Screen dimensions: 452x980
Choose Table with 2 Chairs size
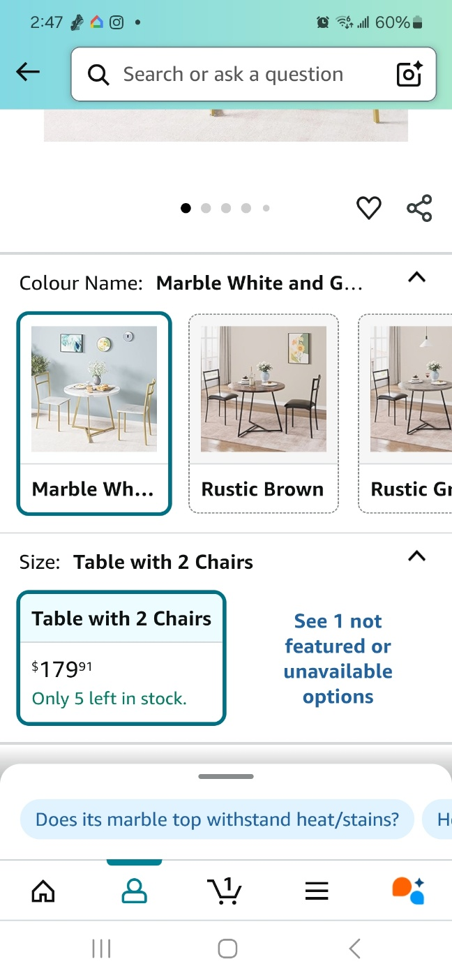(x=121, y=658)
